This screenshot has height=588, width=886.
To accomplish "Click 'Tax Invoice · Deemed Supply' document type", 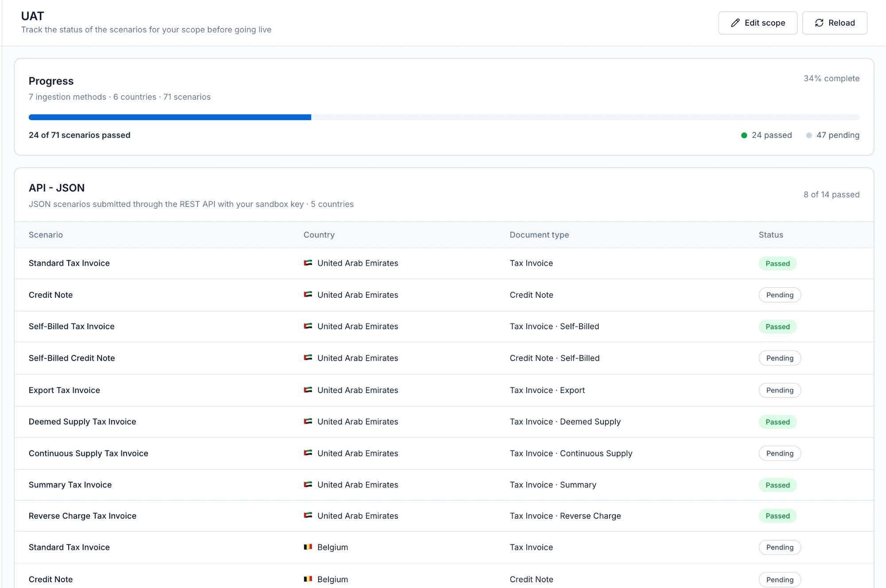I will click(x=565, y=422).
